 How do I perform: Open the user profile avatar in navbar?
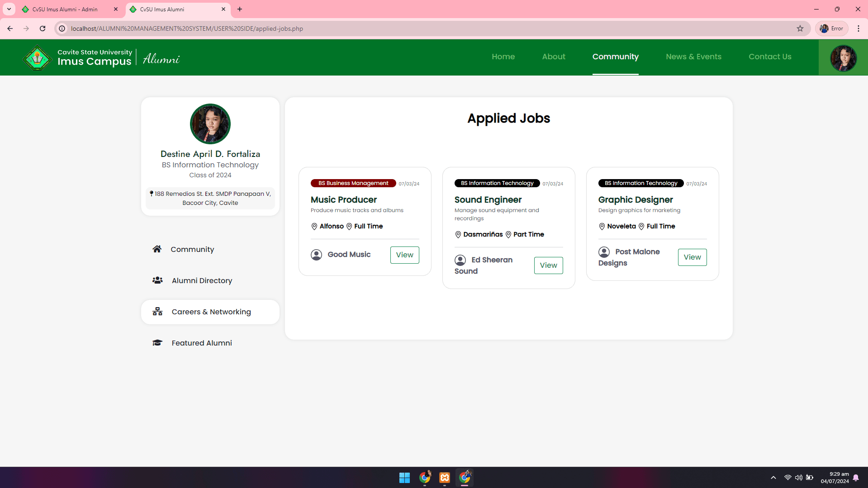843,57
